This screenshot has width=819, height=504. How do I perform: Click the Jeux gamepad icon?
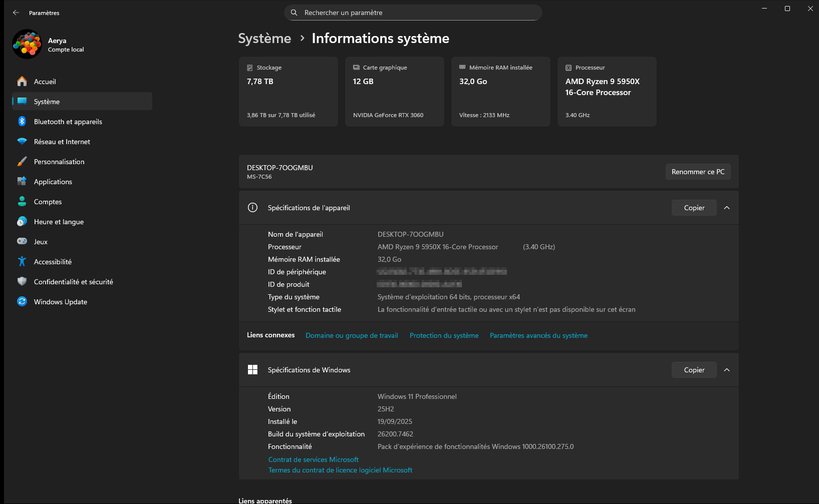22,242
